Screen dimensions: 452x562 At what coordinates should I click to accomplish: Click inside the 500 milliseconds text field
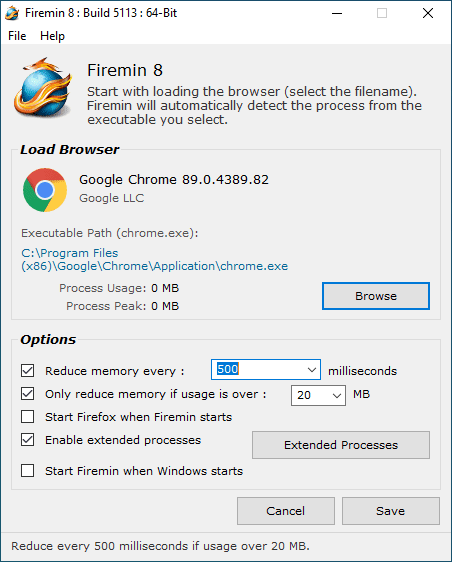(258, 370)
